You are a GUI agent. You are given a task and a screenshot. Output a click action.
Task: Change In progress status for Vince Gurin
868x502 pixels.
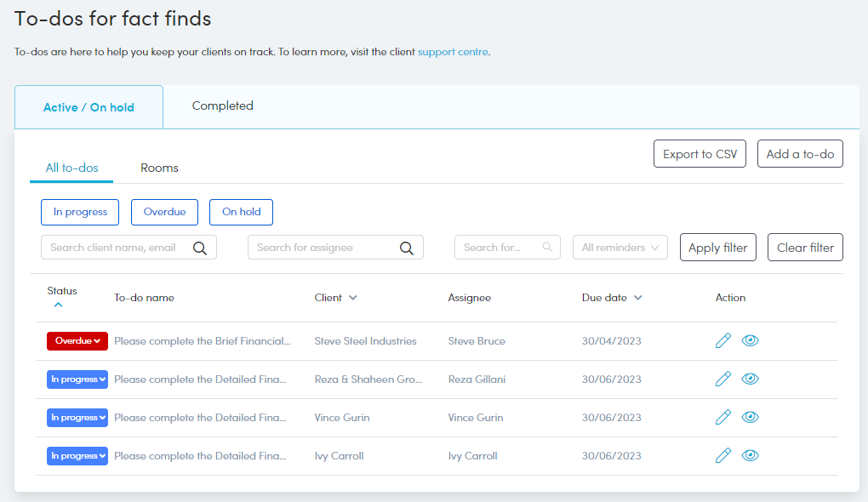(x=77, y=417)
